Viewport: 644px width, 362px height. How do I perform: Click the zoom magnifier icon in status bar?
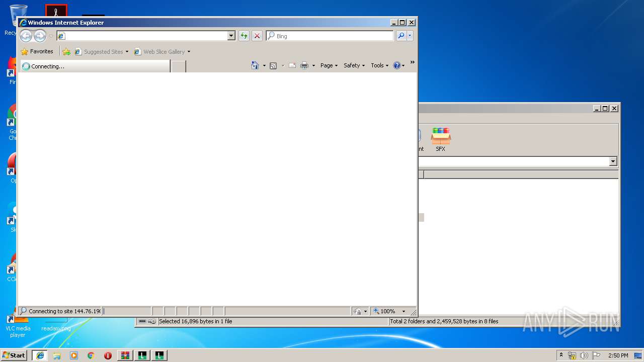(x=376, y=311)
